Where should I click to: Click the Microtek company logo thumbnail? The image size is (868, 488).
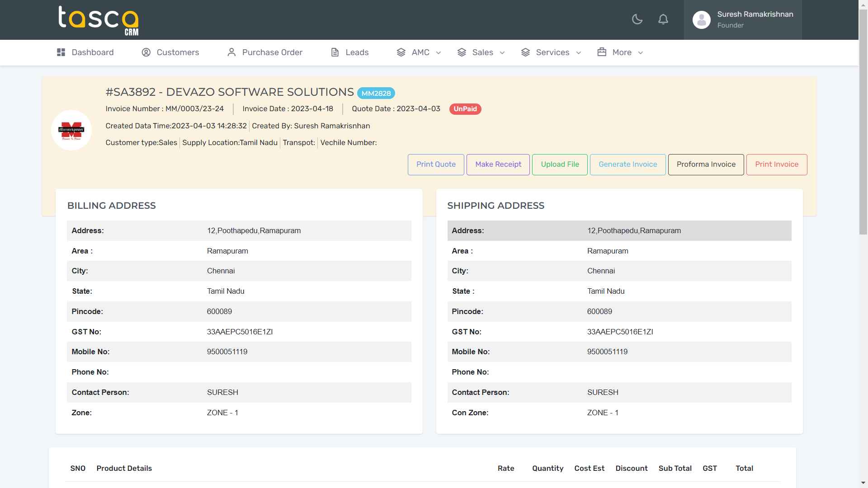71,130
